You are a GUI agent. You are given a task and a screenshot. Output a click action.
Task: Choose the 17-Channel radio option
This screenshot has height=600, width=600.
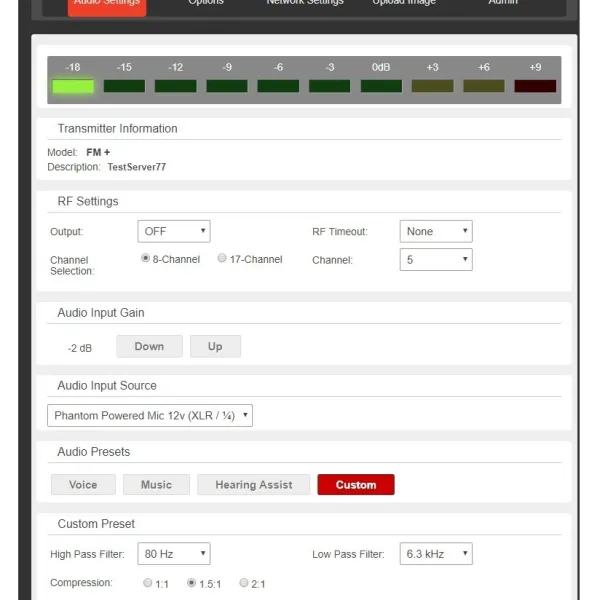222,259
